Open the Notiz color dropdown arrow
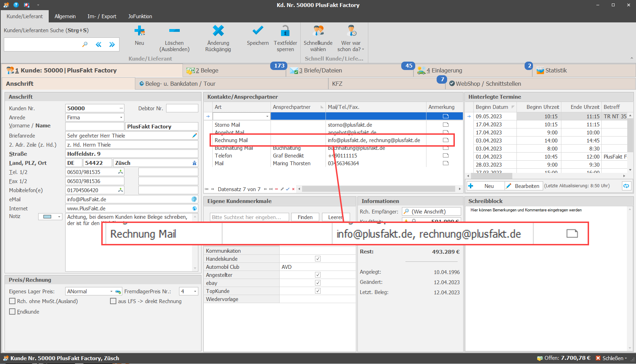This screenshot has width=636, height=364. point(59,217)
